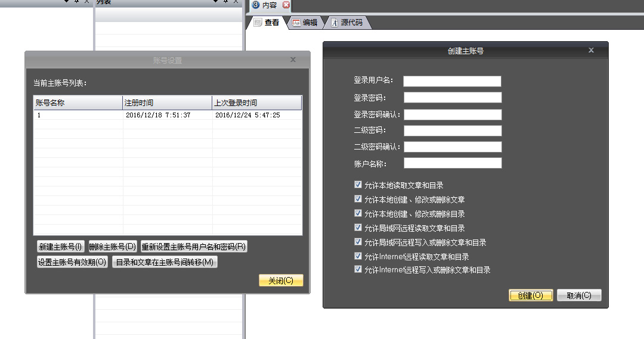The image size is (644, 339).
Task: Uncheck 允许Internet远程读取文章和目录
Action: [x=358, y=256]
